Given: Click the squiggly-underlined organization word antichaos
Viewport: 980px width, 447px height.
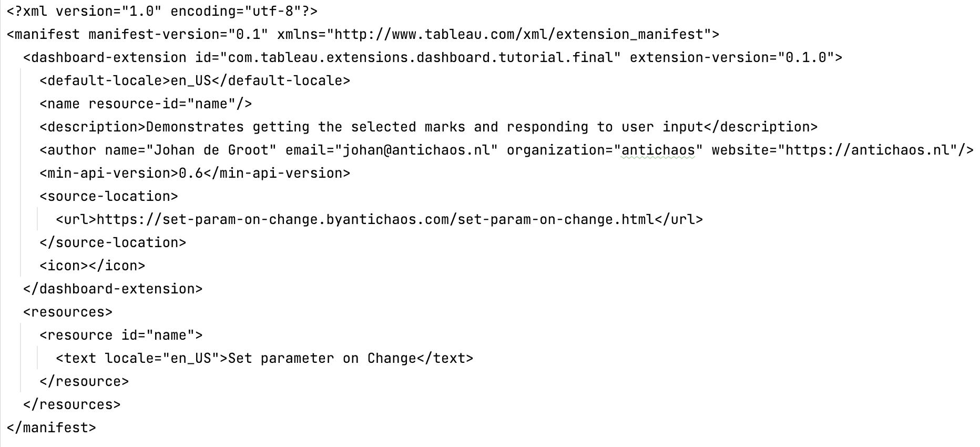Looking at the screenshot, I should point(658,150).
